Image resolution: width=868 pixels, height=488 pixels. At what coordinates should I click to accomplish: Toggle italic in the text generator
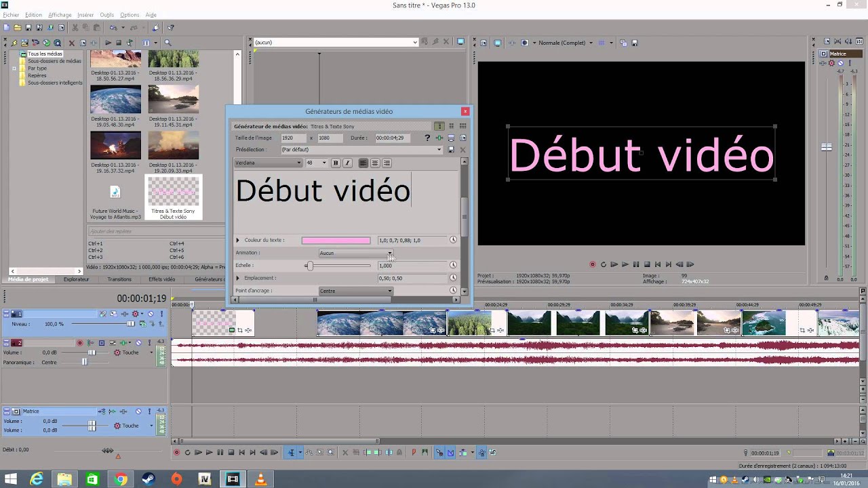347,163
